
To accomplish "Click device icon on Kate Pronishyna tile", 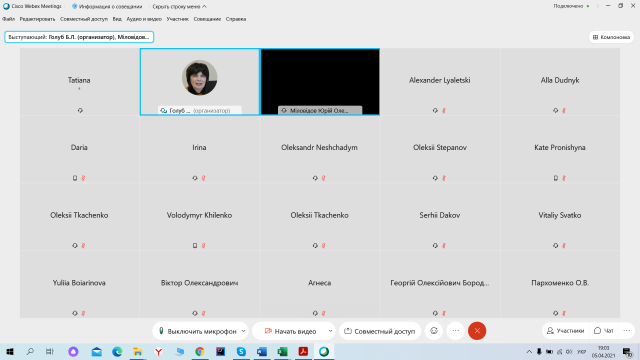I will pyautogui.click(x=556, y=178).
